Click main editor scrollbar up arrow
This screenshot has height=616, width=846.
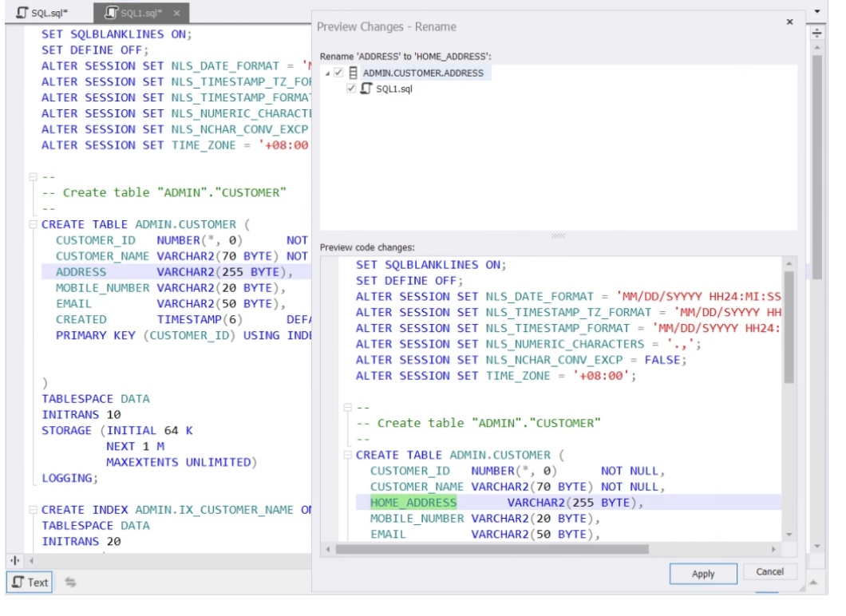[x=816, y=47]
